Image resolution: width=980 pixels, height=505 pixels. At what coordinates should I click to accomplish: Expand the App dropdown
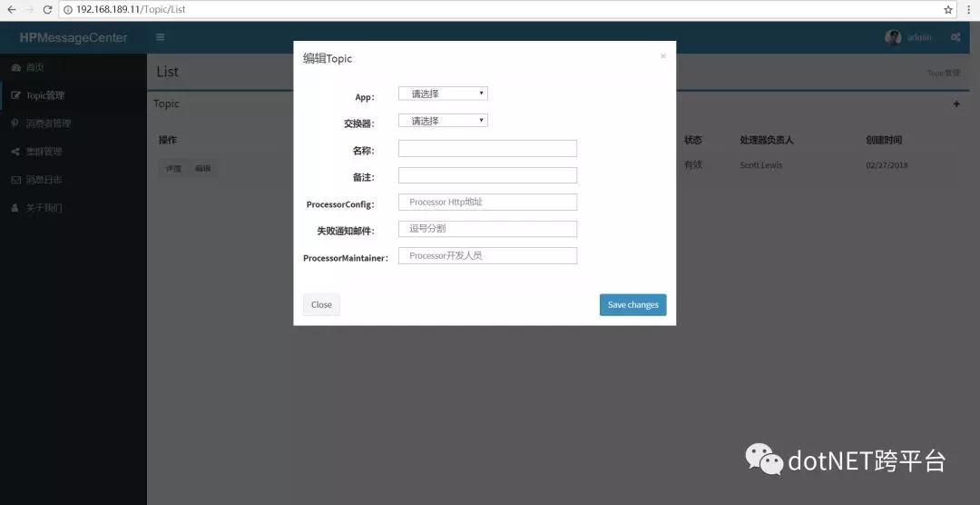coord(443,94)
